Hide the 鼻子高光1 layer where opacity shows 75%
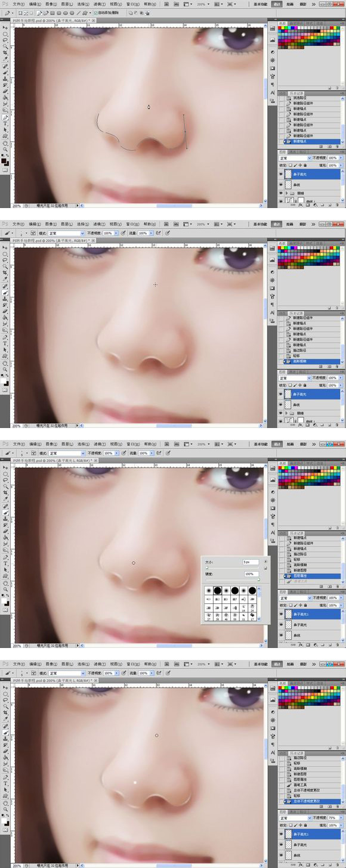Viewport: 346px width, 868px height. pos(281,833)
